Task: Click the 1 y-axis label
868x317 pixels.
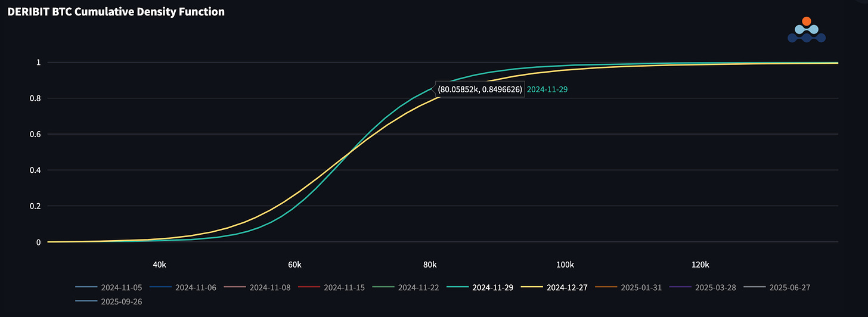Action: [x=38, y=63]
